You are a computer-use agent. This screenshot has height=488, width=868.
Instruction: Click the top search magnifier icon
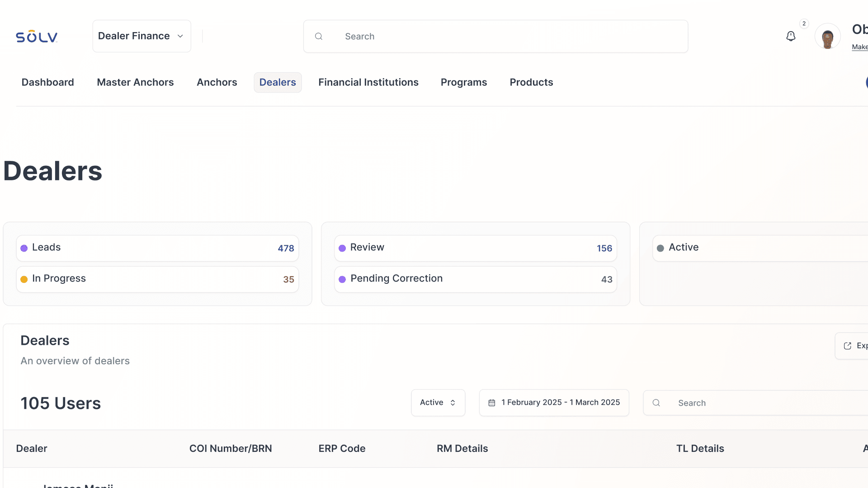pyautogui.click(x=319, y=36)
